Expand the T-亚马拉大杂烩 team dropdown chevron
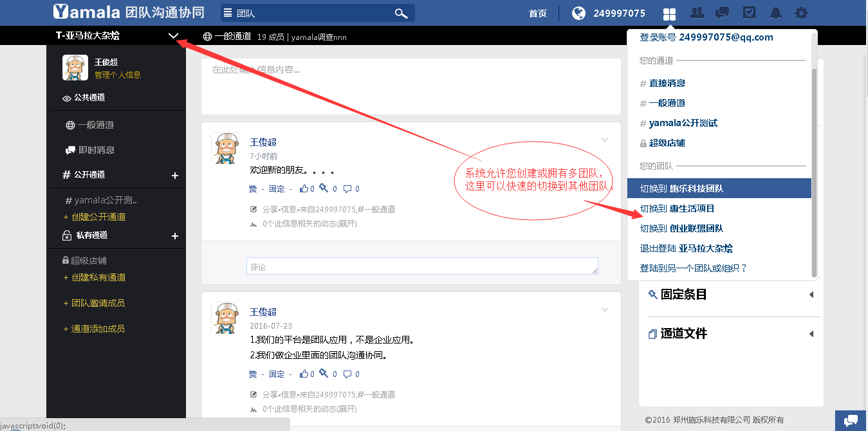Image resolution: width=868 pixels, height=431 pixels. pyautogui.click(x=173, y=36)
